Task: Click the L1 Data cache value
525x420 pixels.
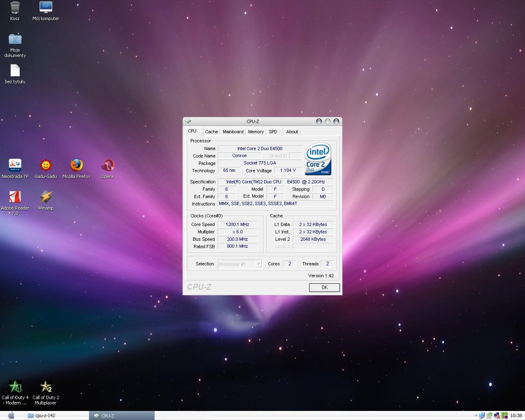Action: click(x=313, y=224)
